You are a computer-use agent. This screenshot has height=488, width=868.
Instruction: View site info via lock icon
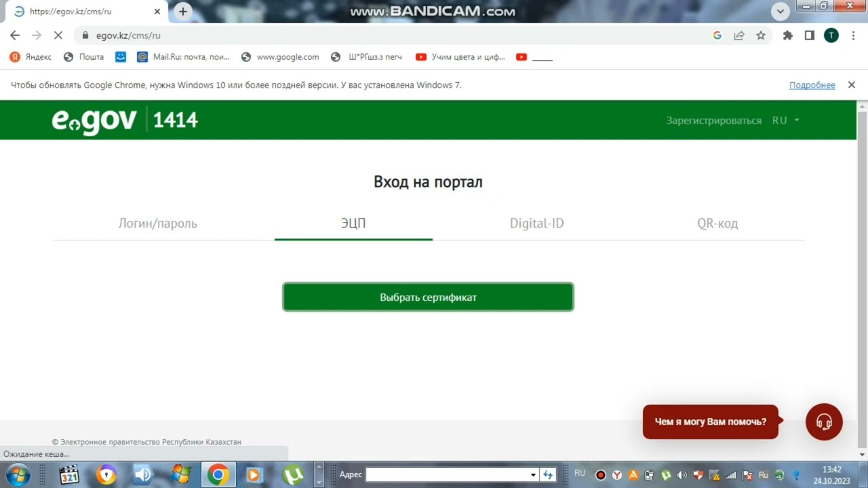pyautogui.click(x=85, y=35)
